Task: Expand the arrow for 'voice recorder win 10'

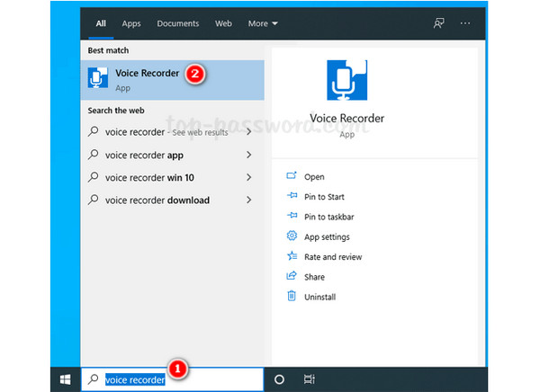Action: click(249, 177)
